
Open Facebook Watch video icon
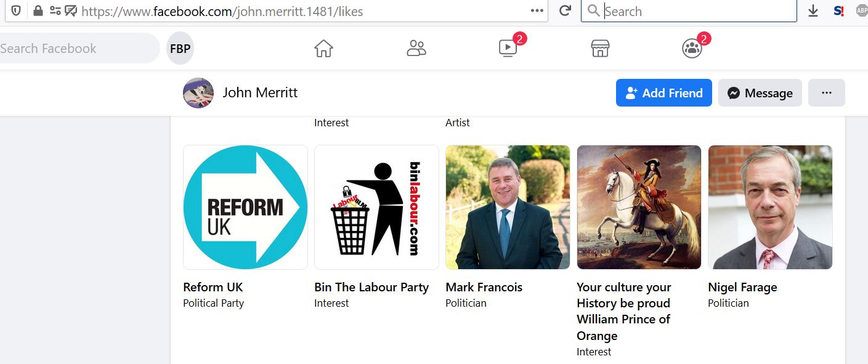(x=508, y=48)
